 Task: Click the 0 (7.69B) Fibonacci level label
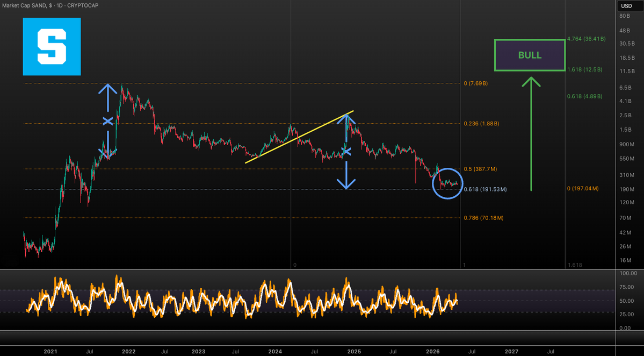475,83
